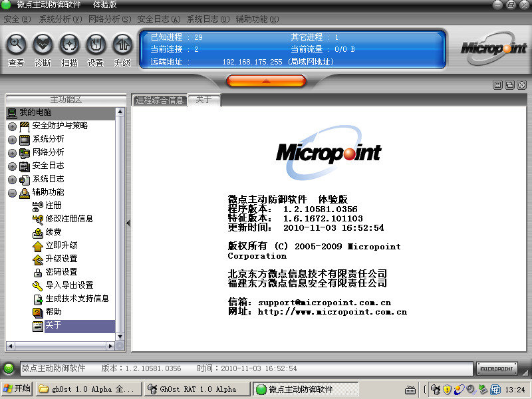Click the green status orb in status bar
Viewport: 532px width, 399px height.
[x=9, y=368]
